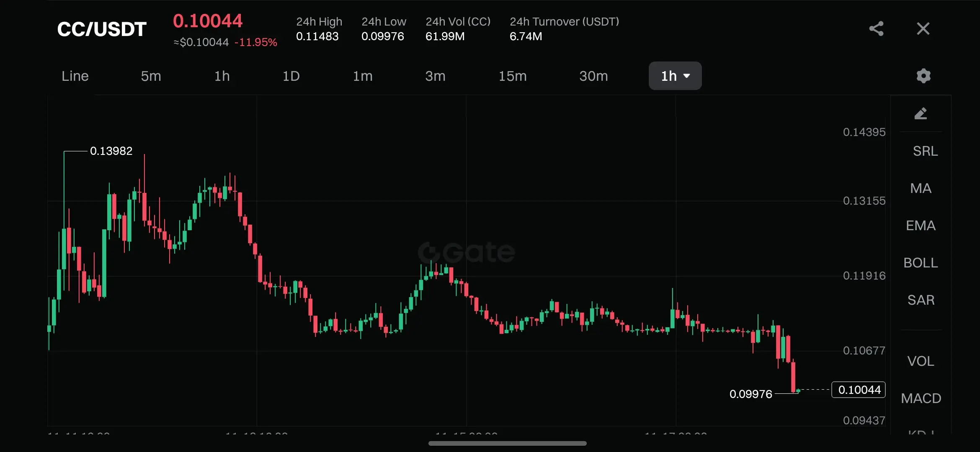Switch to Line chart tab
Image resolution: width=980 pixels, height=452 pixels.
(x=75, y=76)
